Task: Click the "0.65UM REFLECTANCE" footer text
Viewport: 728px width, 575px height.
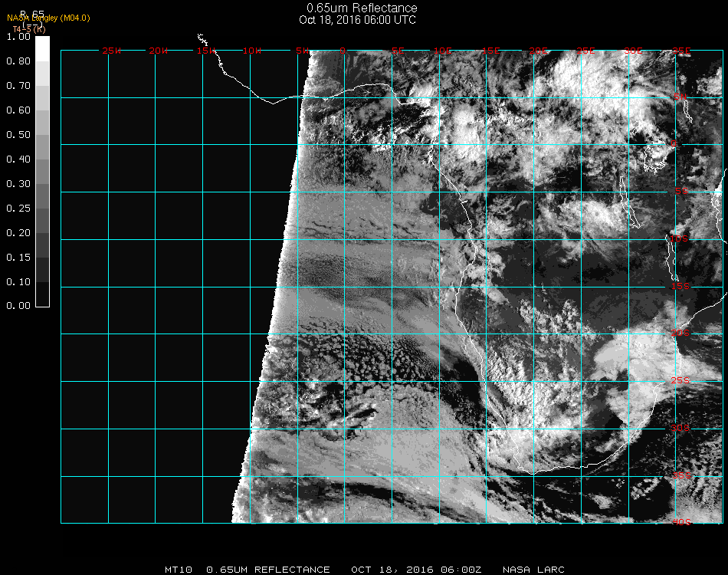Action: pyautogui.click(x=268, y=570)
